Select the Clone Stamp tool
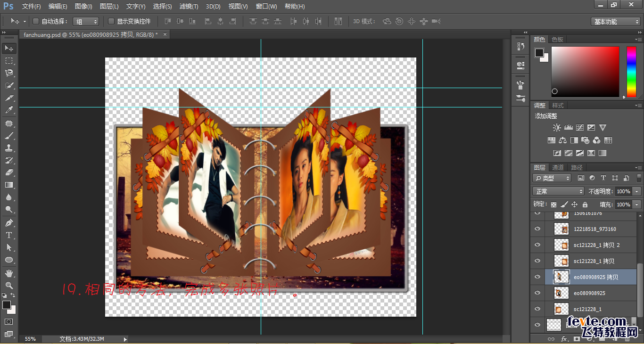644x344 pixels. (x=9, y=148)
